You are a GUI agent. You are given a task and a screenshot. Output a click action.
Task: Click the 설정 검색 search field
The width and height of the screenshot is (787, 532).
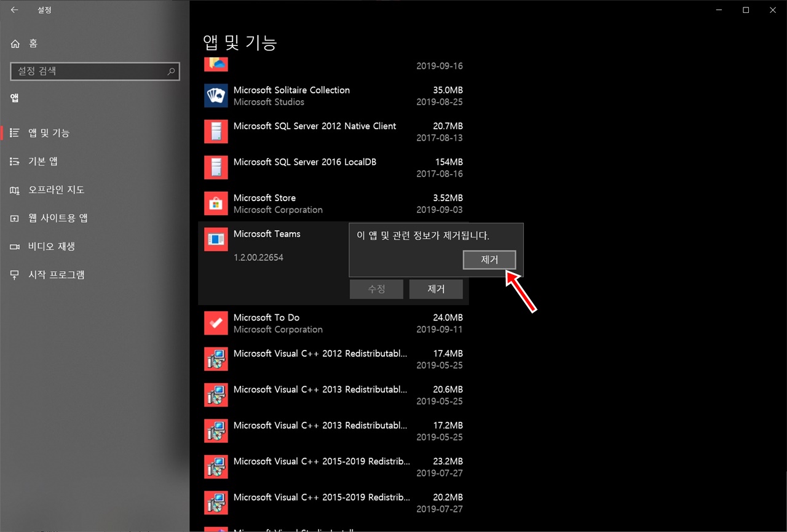tap(95, 71)
